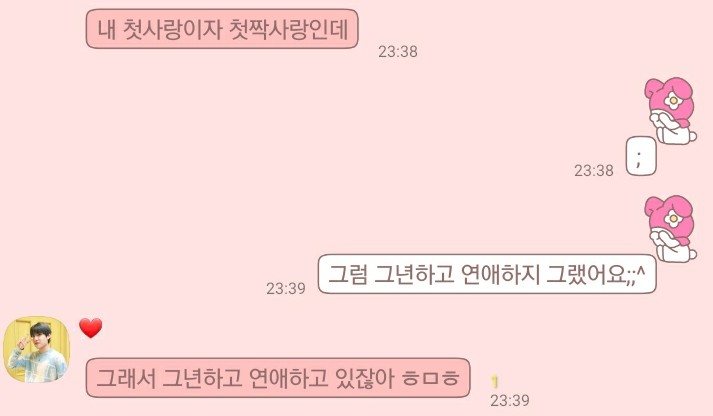The height and width of the screenshot is (416, 713).
Task: Click the red heart contact name
Action: pyautogui.click(x=90, y=328)
